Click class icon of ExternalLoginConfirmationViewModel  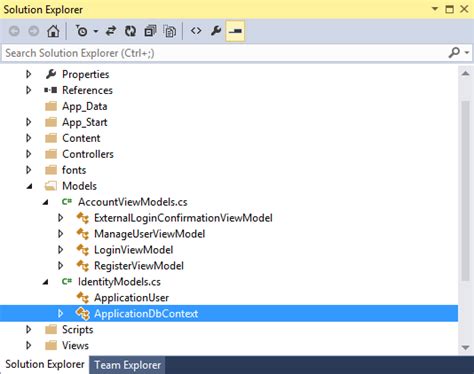point(82,218)
